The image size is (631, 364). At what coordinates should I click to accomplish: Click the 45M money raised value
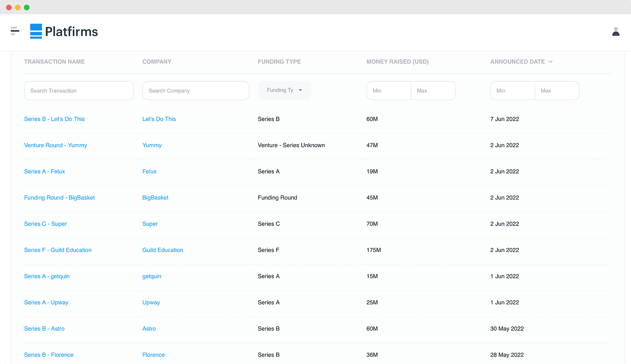372,198
